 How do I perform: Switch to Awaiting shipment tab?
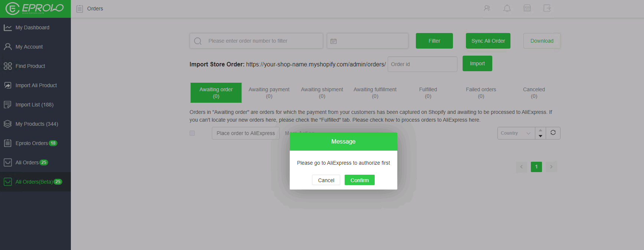pyautogui.click(x=322, y=93)
